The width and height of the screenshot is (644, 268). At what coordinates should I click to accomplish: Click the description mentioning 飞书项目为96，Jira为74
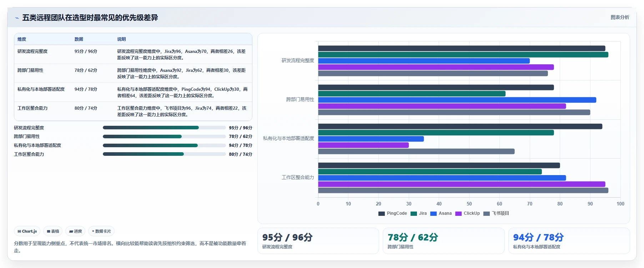click(x=182, y=111)
